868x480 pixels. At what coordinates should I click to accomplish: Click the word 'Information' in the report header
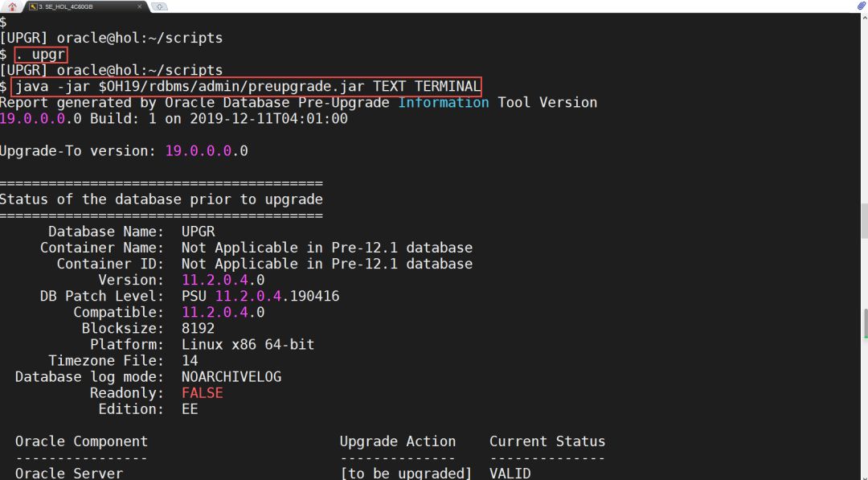point(444,102)
